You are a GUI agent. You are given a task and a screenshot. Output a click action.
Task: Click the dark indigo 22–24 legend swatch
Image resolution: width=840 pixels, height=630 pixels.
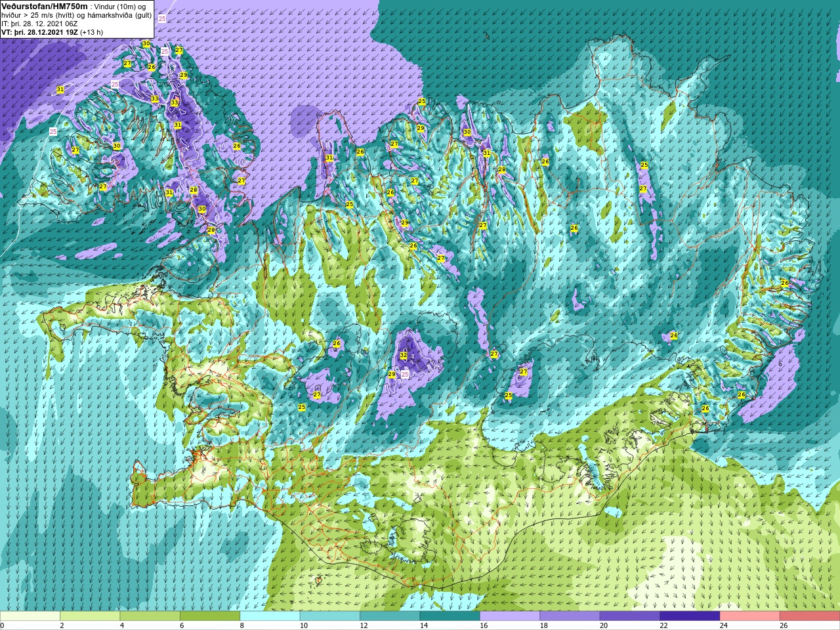coord(690,616)
